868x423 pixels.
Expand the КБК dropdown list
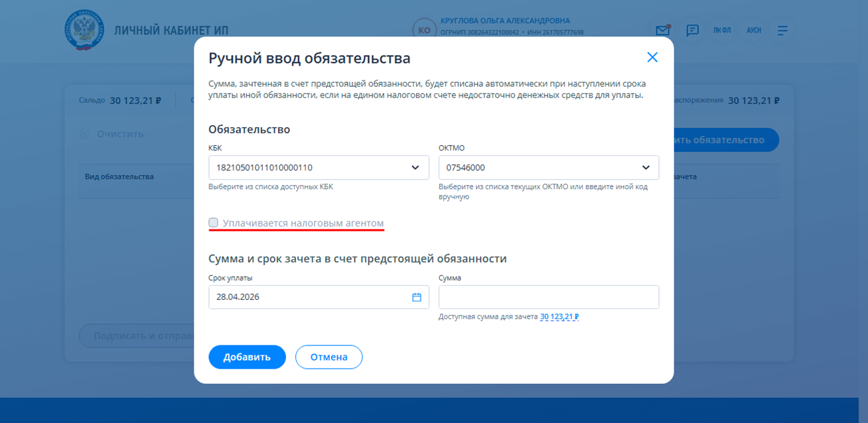[x=415, y=168]
